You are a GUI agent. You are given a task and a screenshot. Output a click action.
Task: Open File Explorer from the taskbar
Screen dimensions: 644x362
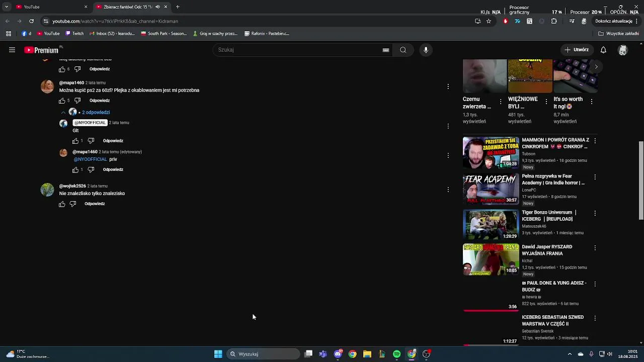[x=367, y=354]
